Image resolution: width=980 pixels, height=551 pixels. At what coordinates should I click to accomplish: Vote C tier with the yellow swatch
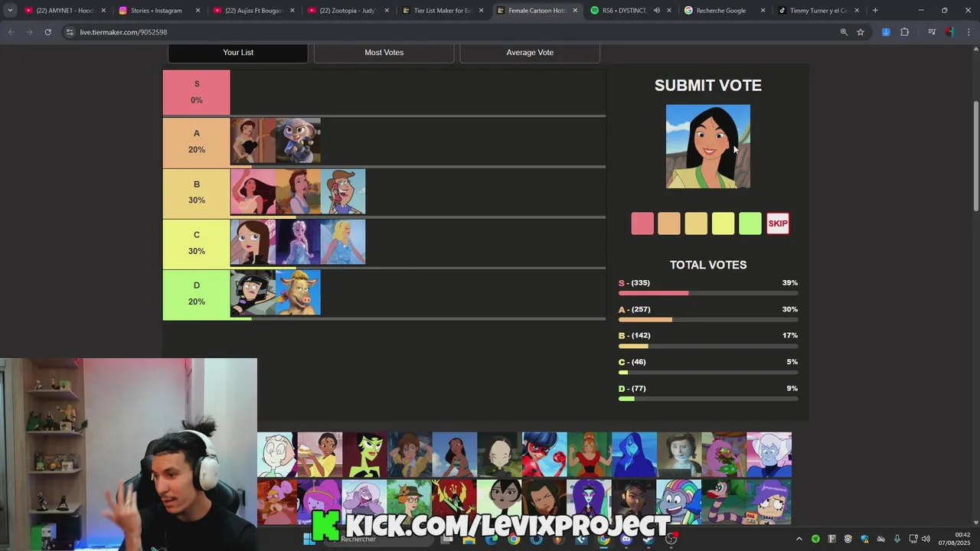(x=724, y=223)
